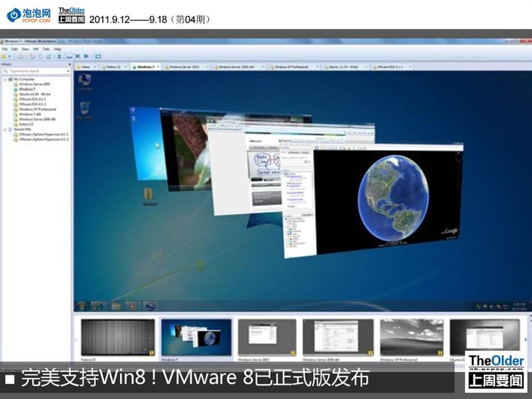Open the VM menu
Screen dimensions: 532x399
click(x=36, y=49)
